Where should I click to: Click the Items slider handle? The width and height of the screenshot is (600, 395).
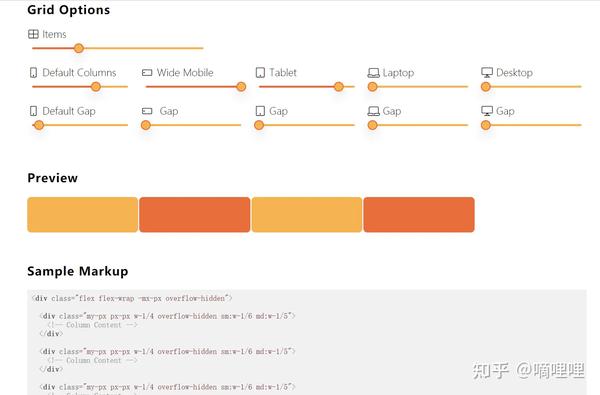click(79, 48)
